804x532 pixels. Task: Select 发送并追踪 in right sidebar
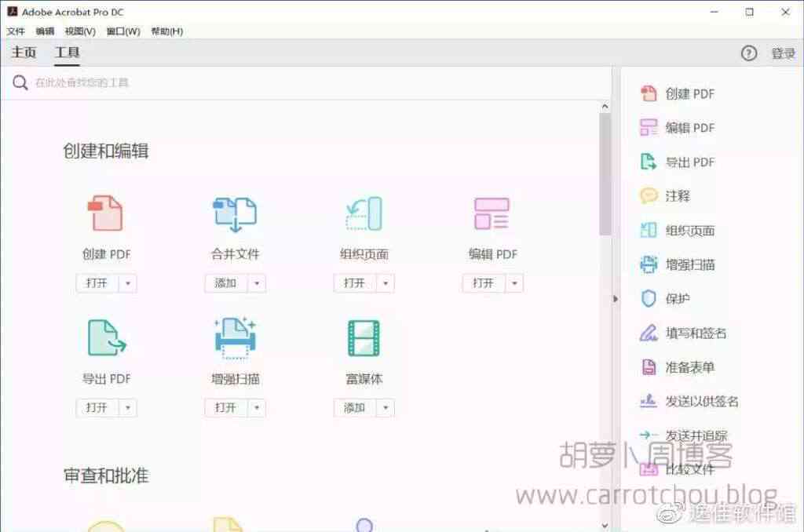pyautogui.click(x=683, y=435)
